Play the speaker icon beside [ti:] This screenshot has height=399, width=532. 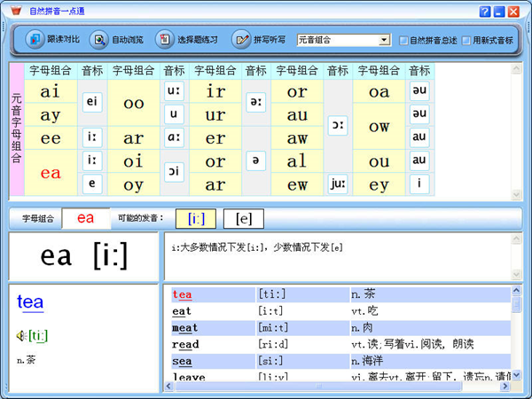[20, 335]
